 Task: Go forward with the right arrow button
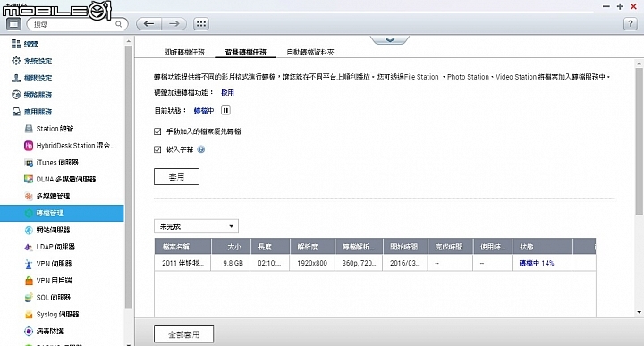[174, 24]
